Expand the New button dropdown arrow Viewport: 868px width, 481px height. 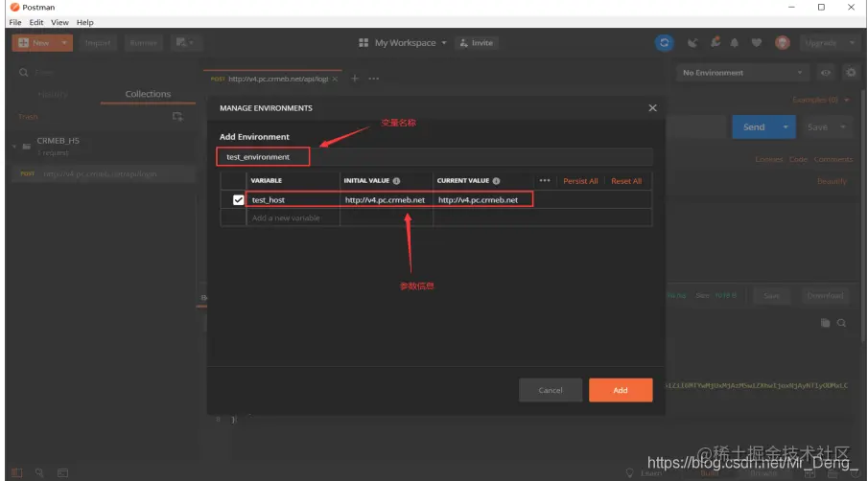(x=64, y=42)
